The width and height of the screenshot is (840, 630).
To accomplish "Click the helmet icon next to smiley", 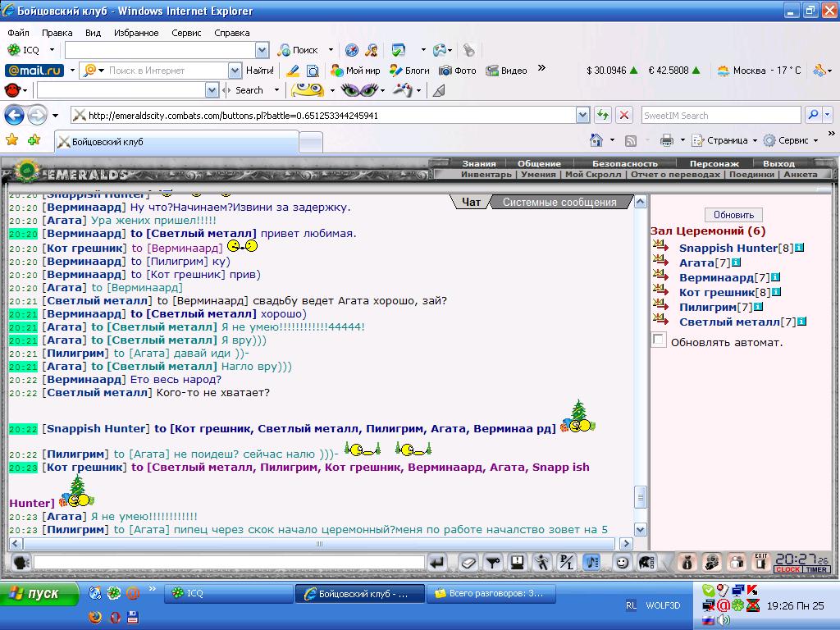I will click(646, 563).
